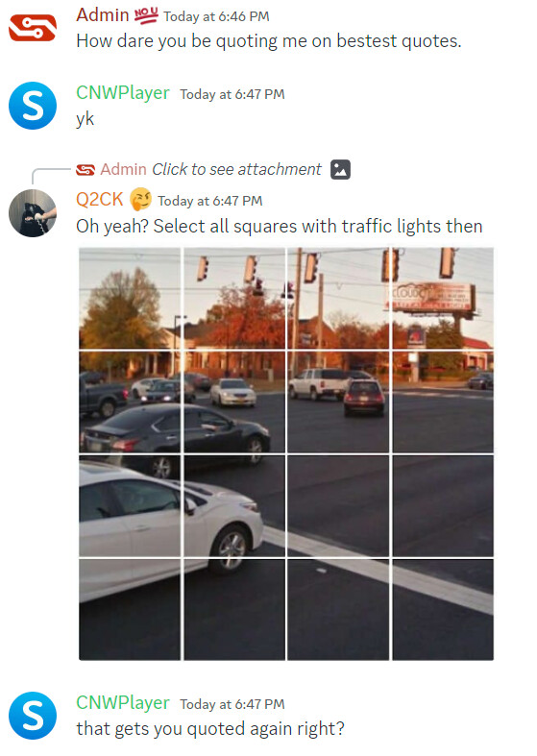Click CNWPlayer's avatar on the last message
The image size is (537, 756).
(x=33, y=716)
